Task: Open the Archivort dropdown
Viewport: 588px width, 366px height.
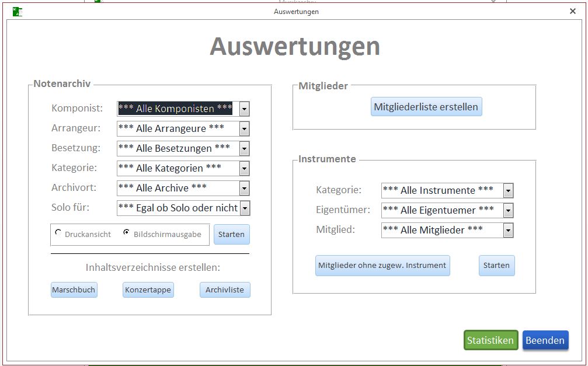Action: point(245,189)
